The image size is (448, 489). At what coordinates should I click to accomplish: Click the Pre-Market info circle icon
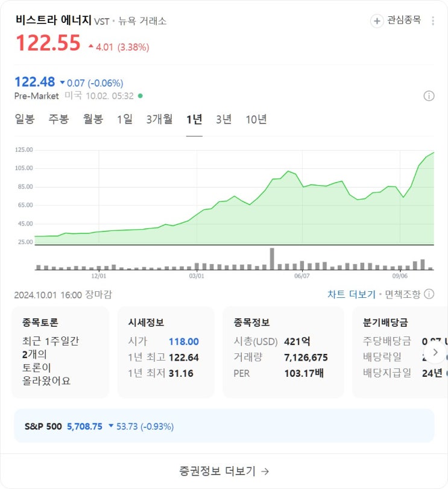pos(429,96)
